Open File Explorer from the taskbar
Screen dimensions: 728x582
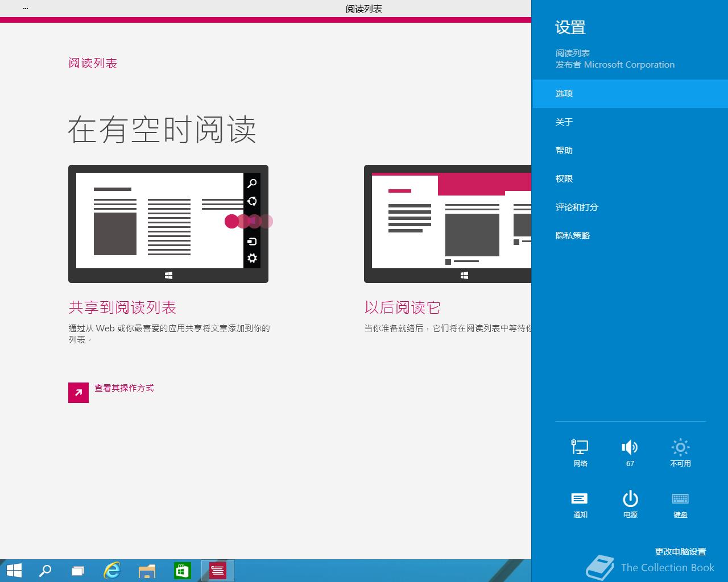point(147,571)
